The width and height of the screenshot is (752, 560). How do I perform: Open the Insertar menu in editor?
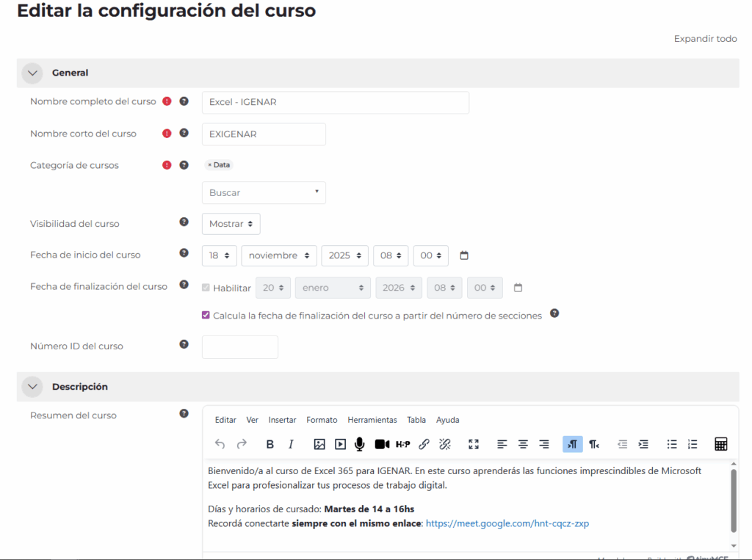pyautogui.click(x=282, y=420)
